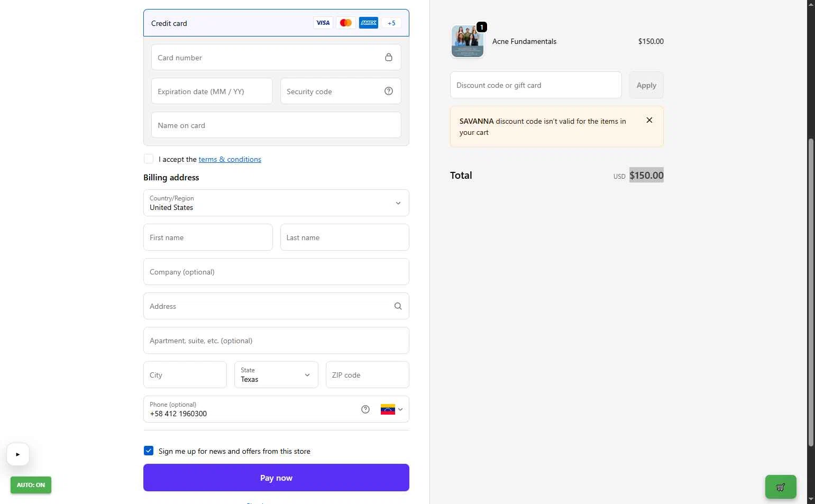Click the scrollbar up arrow
Screen dimensions: 815x504
click(811, 4)
